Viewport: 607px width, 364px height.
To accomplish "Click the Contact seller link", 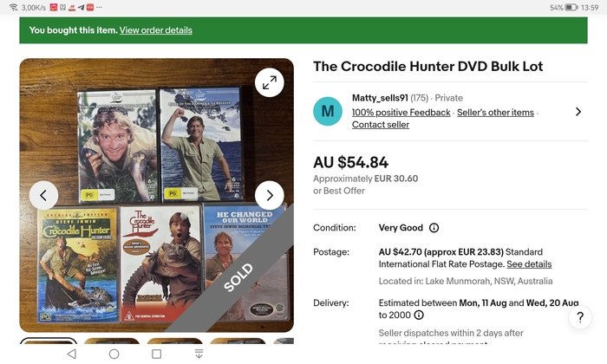I will click(381, 125).
